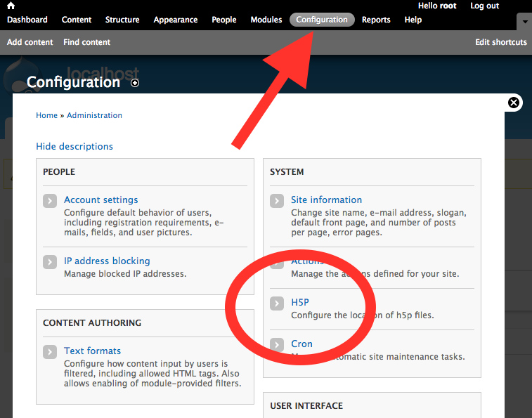Click the home icon in the admin toolbar

[x=11, y=6]
